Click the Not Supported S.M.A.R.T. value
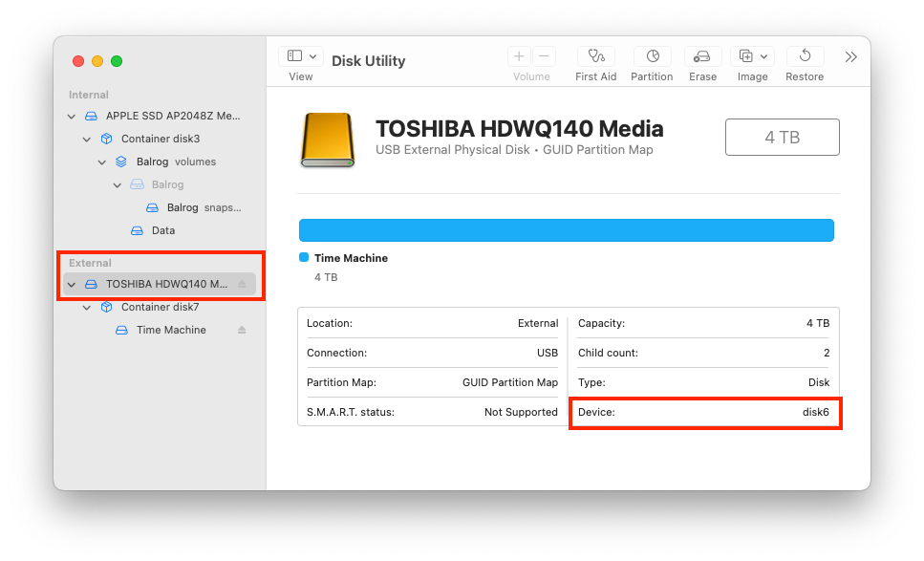The image size is (924, 561). coord(521,412)
